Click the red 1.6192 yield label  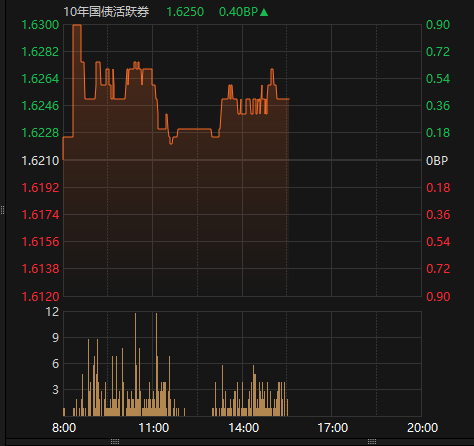click(x=40, y=188)
